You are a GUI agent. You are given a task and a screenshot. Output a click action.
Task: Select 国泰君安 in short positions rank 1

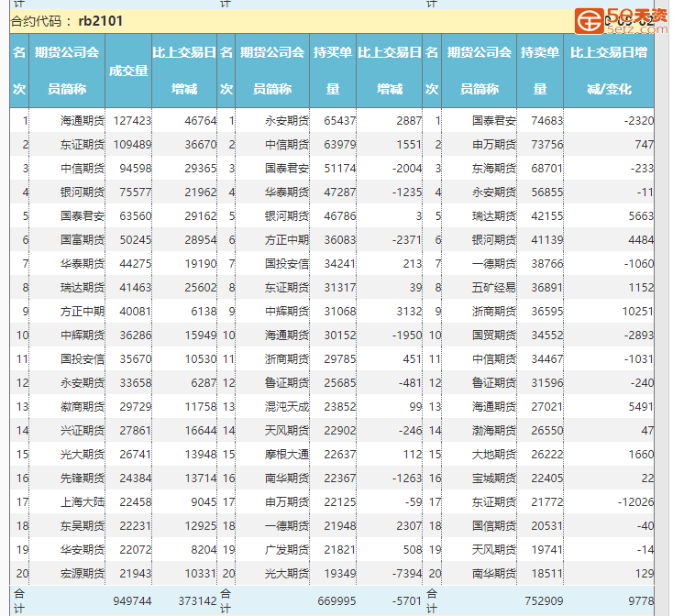point(494,121)
